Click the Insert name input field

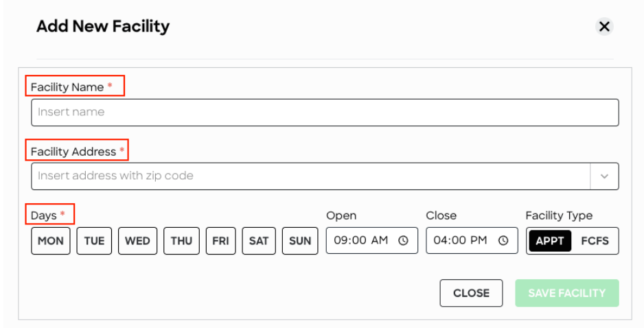pyautogui.click(x=325, y=113)
